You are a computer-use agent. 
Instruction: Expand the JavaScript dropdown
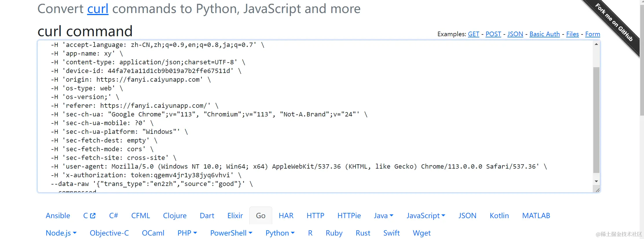[x=426, y=216]
